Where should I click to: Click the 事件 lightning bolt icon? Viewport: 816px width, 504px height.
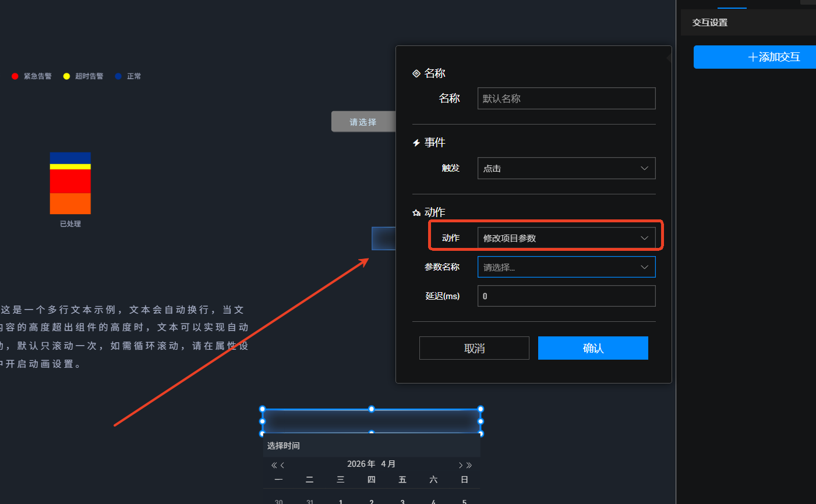tap(416, 143)
